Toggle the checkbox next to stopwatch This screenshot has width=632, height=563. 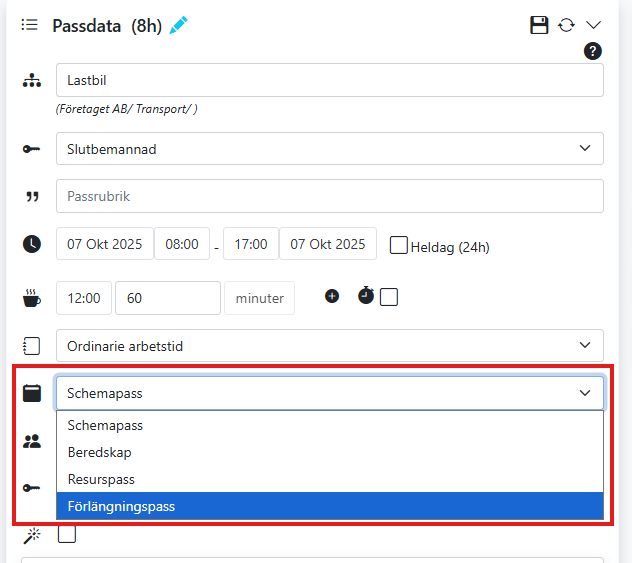tap(389, 297)
